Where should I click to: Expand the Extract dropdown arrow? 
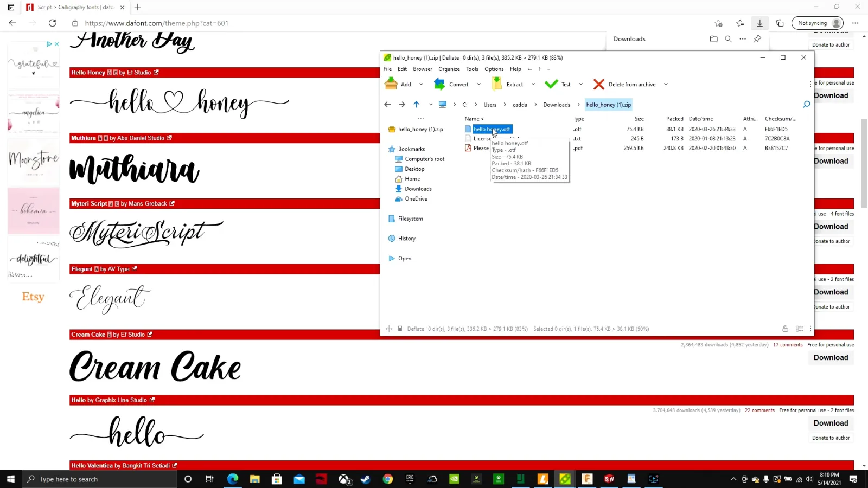tap(533, 85)
